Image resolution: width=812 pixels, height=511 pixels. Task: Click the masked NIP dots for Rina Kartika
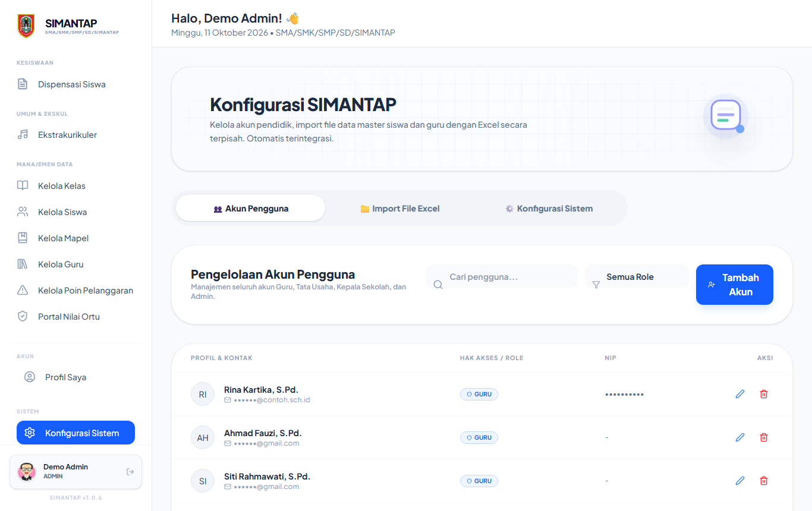[x=624, y=394]
